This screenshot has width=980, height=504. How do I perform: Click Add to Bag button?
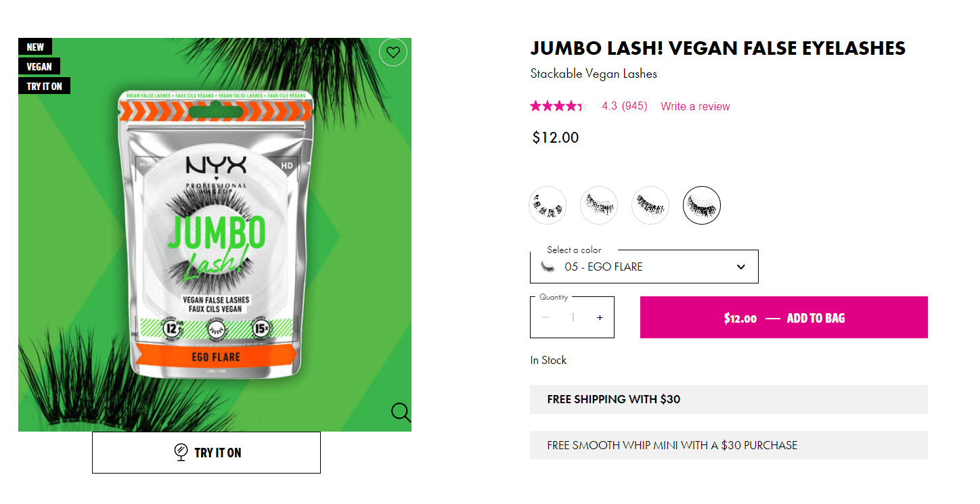tap(784, 317)
